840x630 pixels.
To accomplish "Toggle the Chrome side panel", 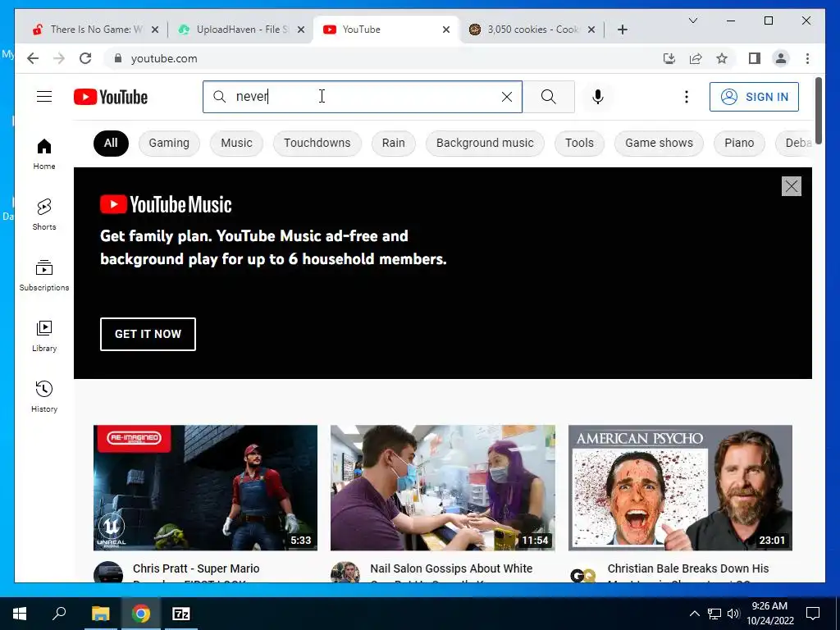I will 755,58.
